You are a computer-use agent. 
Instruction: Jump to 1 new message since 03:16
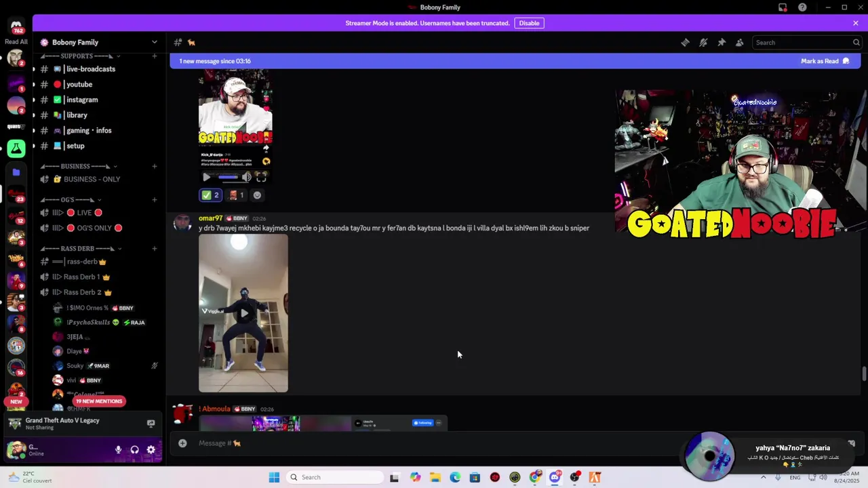tap(215, 61)
